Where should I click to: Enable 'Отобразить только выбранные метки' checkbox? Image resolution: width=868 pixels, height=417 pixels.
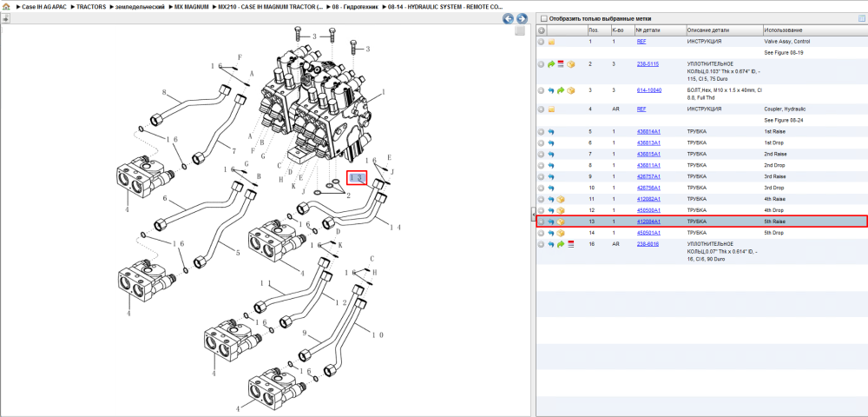pos(543,18)
